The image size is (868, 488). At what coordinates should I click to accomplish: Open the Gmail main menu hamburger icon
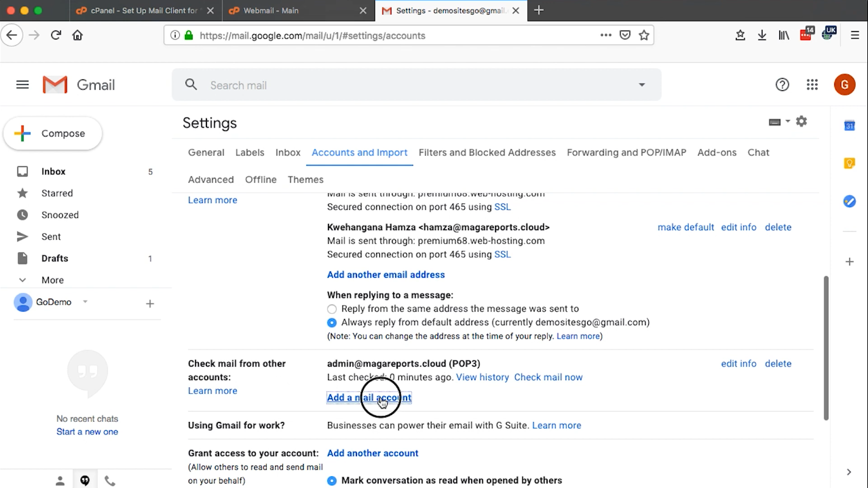(x=22, y=85)
